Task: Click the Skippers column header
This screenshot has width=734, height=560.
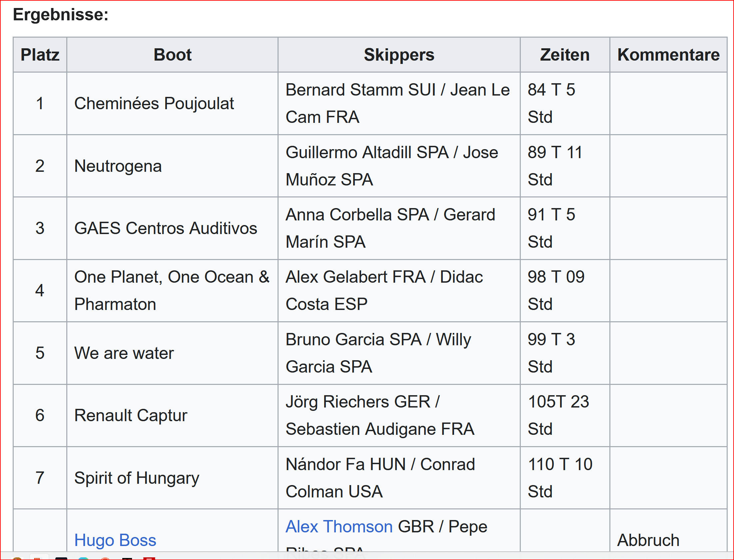Action: coord(399,55)
